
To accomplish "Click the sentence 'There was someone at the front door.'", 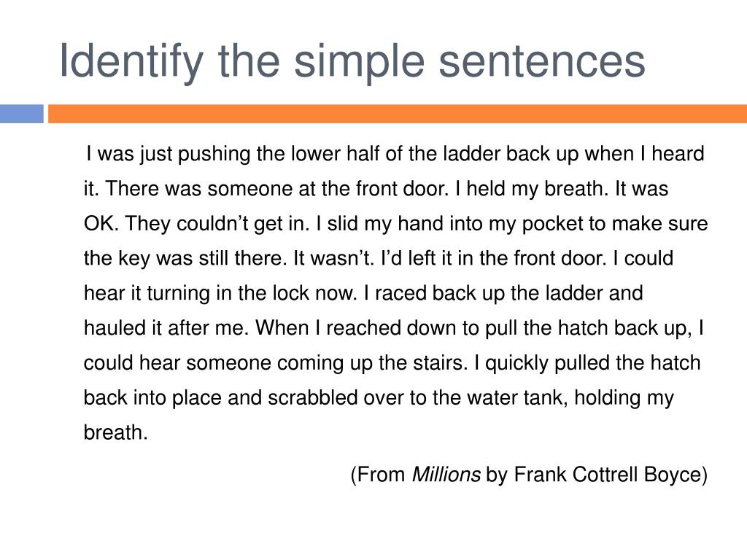I will point(277,189).
